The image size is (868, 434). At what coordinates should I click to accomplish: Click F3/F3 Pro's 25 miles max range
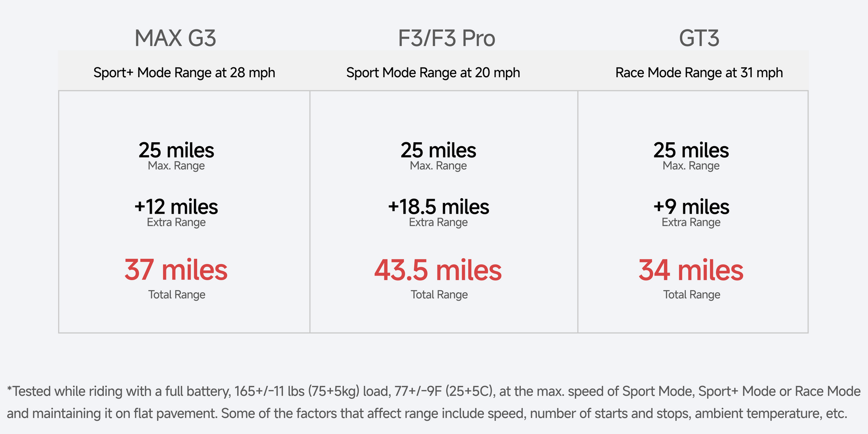438,150
